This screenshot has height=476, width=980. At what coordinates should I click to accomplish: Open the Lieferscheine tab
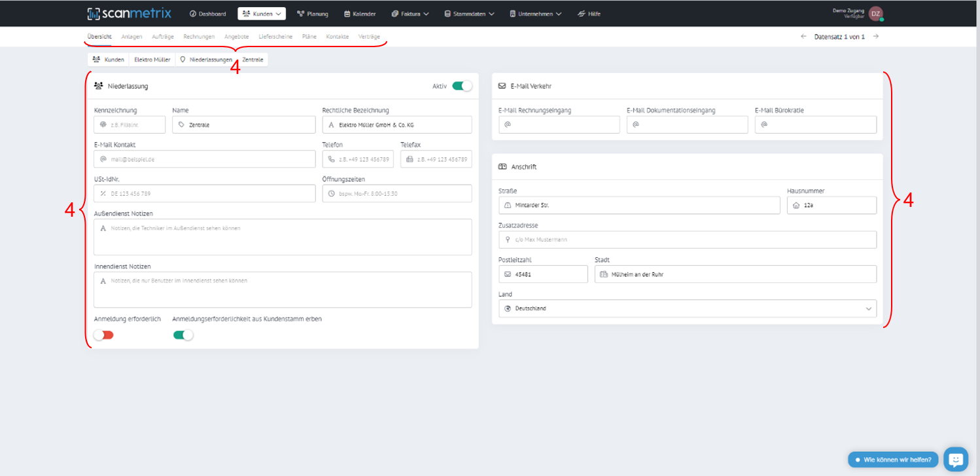tap(275, 37)
